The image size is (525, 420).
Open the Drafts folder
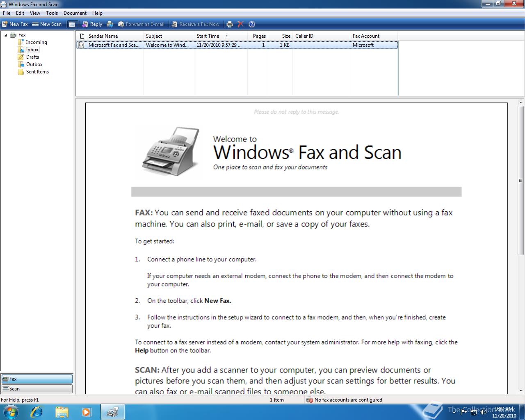[x=32, y=57]
